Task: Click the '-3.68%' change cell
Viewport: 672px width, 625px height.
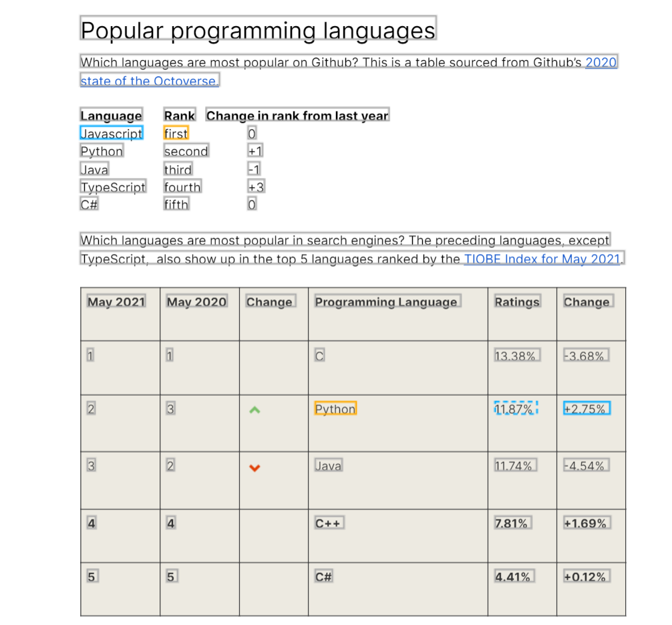Action: (586, 355)
